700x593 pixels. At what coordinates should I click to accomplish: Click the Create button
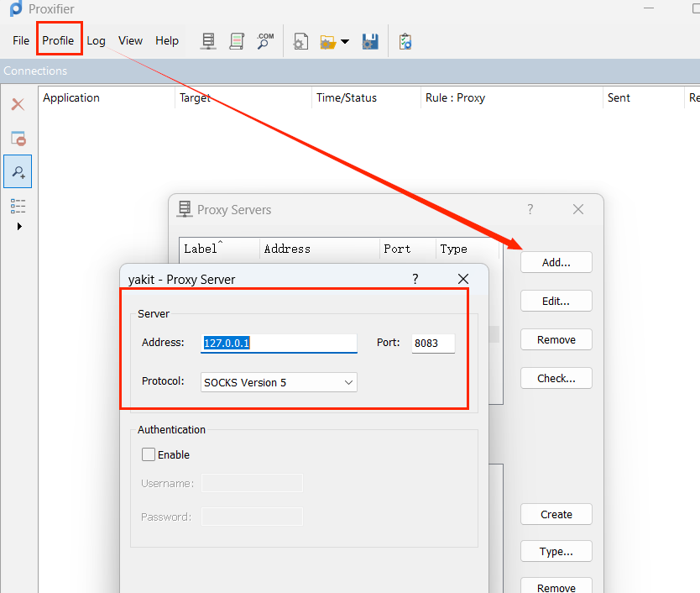[556, 514]
